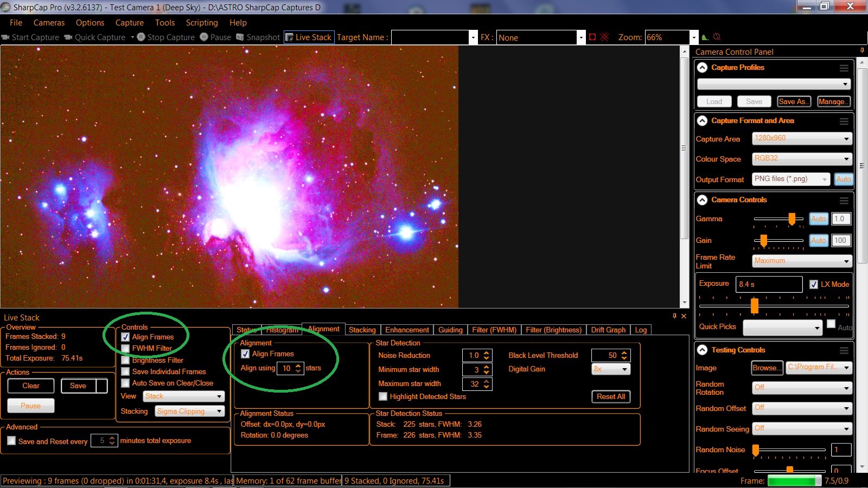The width and height of the screenshot is (868, 488).
Task: Enable the Brightness Filter checkbox
Action: [125, 360]
